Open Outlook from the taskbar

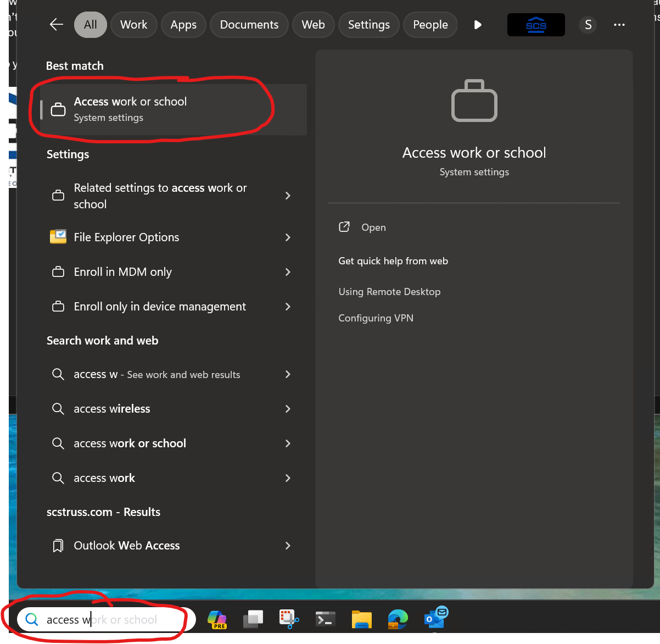[x=436, y=618]
